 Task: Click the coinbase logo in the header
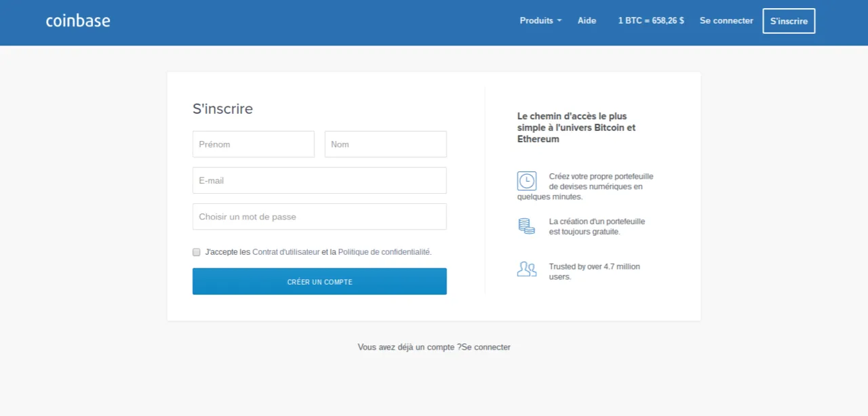pyautogui.click(x=78, y=20)
